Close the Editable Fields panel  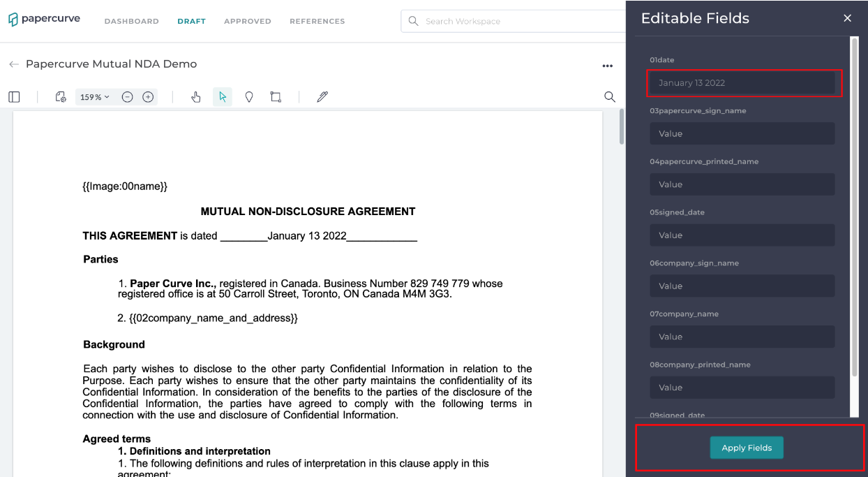tap(847, 18)
